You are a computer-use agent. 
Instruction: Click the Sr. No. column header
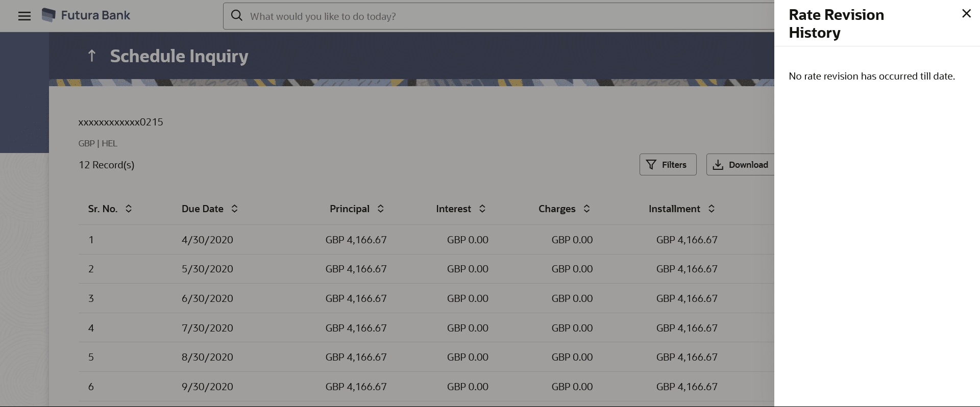(103, 209)
